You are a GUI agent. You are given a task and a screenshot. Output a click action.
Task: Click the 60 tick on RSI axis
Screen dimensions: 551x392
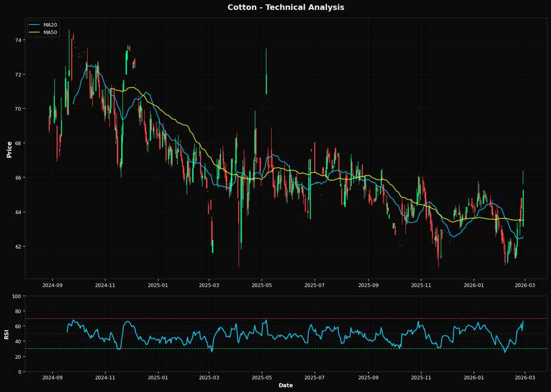[19, 326]
